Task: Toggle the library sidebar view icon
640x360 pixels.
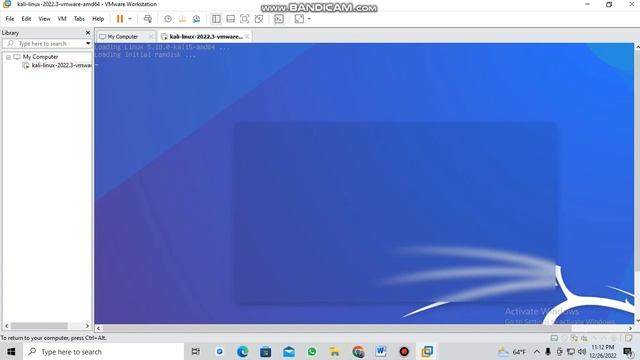Action: tap(216, 19)
